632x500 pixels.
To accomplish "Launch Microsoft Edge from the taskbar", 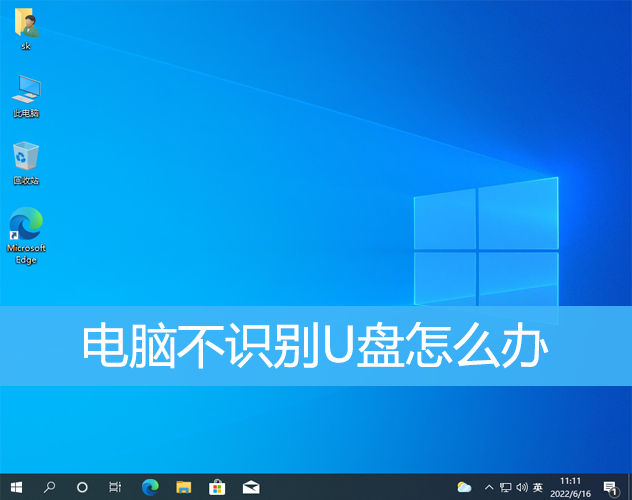I will (150, 487).
